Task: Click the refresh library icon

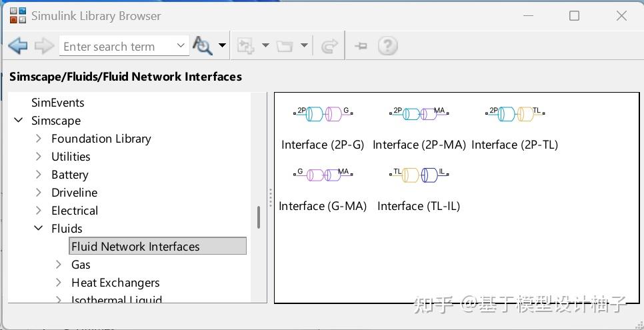Action: click(329, 46)
